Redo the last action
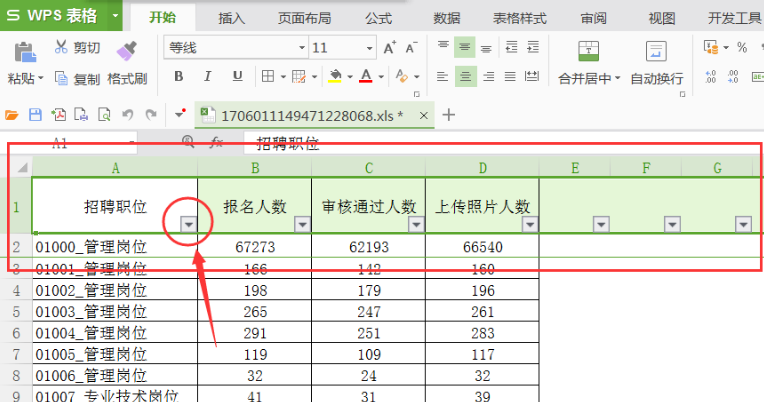Image resolution: width=764 pixels, height=402 pixels. tap(151, 115)
